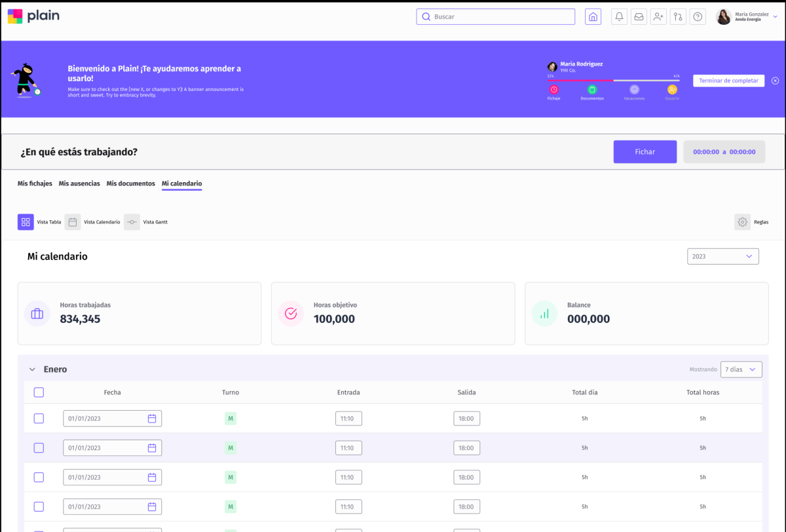
Task: Switch to Vista Calendario view icon
Action: (x=73, y=222)
